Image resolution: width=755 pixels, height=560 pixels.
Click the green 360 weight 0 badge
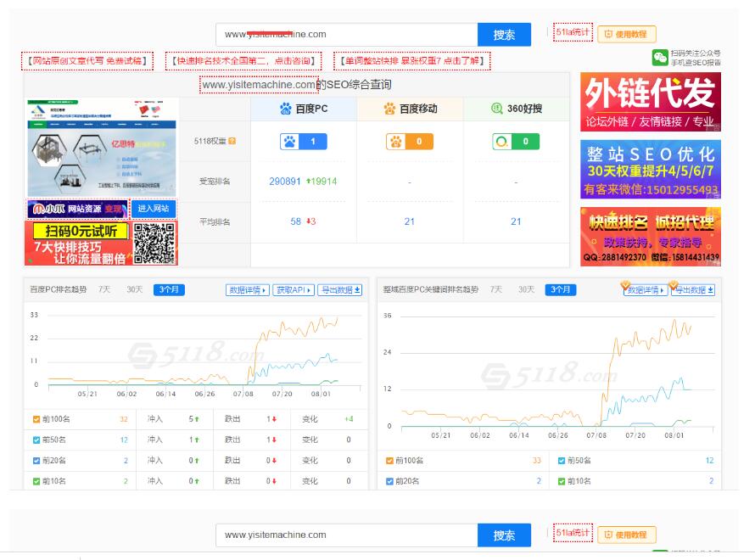pyautogui.click(x=516, y=142)
